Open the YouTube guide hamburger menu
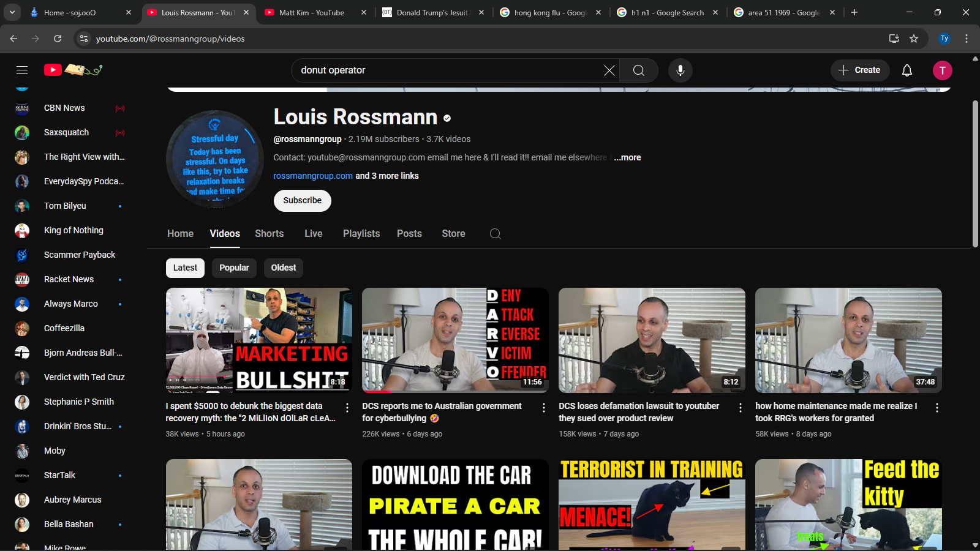 pos(22,70)
